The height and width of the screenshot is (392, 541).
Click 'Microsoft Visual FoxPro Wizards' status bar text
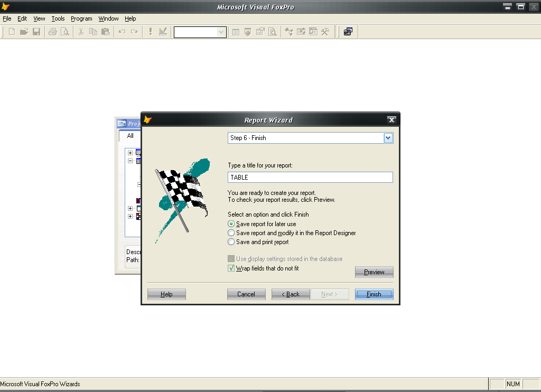40,384
